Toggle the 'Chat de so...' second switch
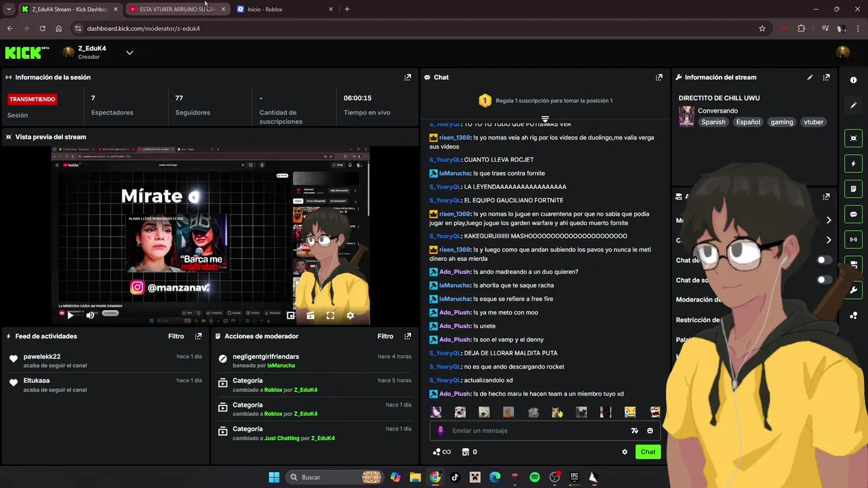Viewport: 868px width, 488px height. pyautogui.click(x=823, y=279)
